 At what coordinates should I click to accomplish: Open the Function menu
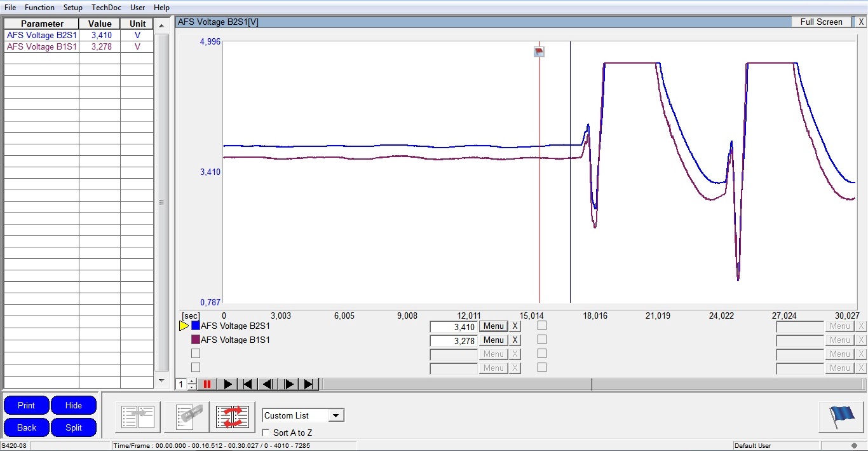tap(39, 8)
